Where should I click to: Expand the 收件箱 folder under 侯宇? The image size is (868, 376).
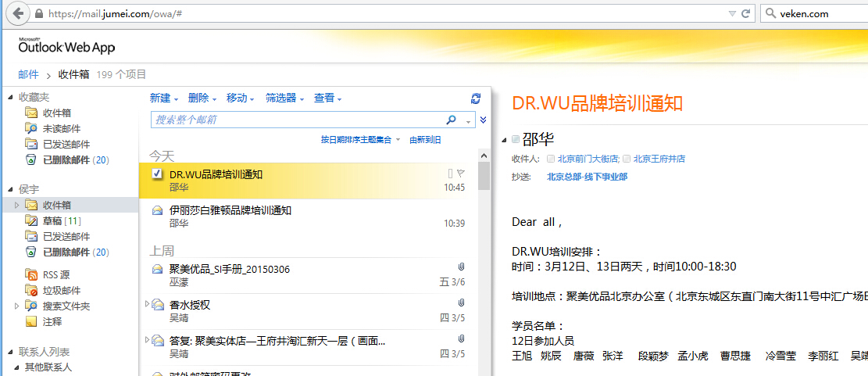16,205
